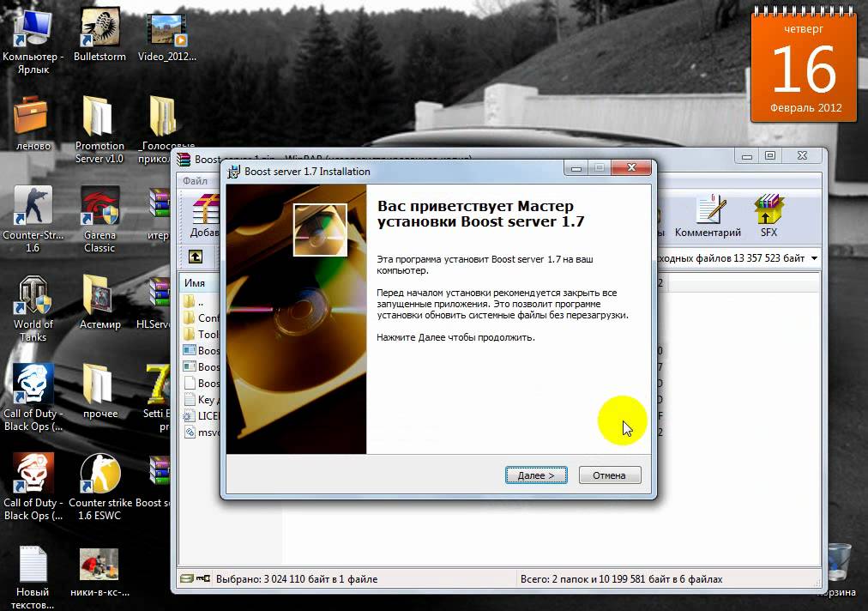Select the Conf folder row in WinRAR
This screenshot has width=868, height=611.
[x=201, y=318]
